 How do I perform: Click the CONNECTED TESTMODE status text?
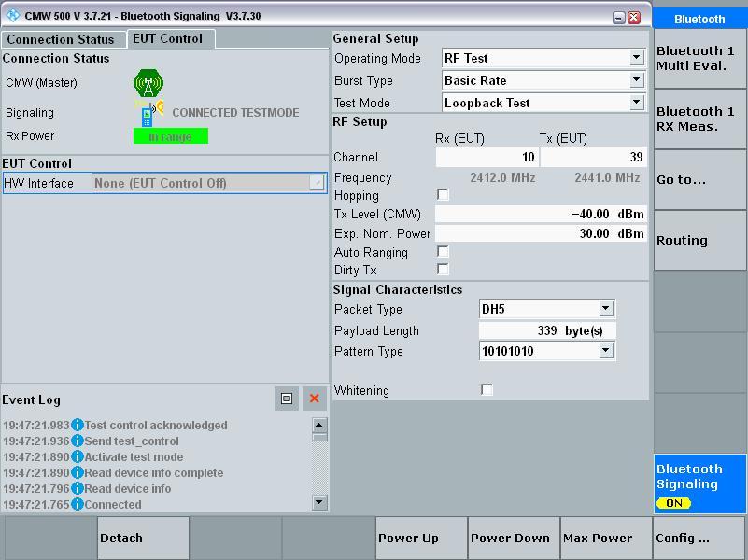click(235, 113)
